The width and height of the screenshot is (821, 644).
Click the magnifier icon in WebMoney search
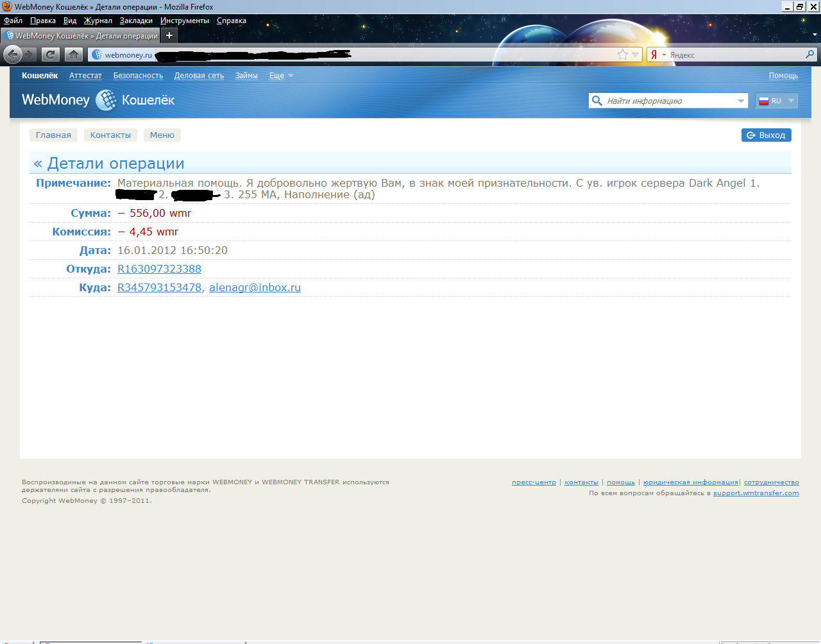click(597, 101)
